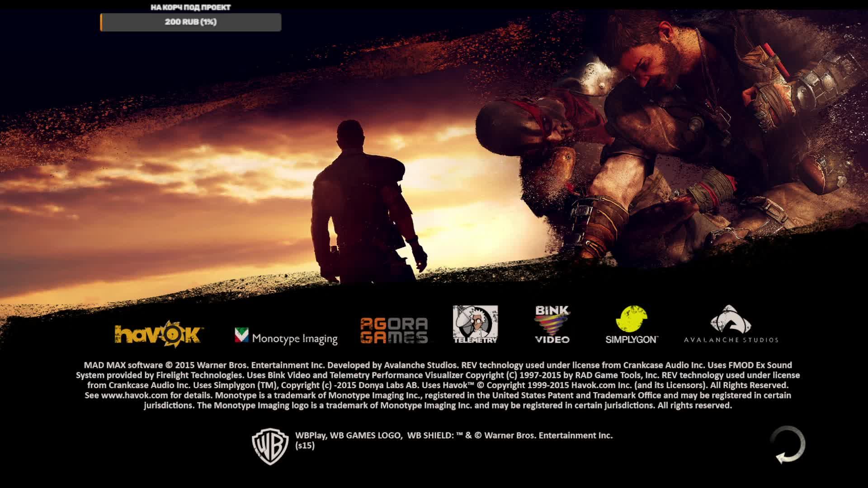Click the fighting characters artwork

[x=656, y=145]
